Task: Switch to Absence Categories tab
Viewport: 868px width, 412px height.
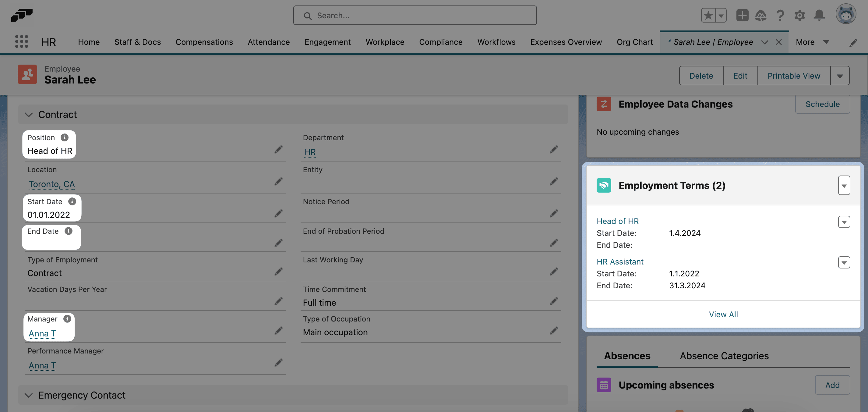Action: (x=724, y=356)
